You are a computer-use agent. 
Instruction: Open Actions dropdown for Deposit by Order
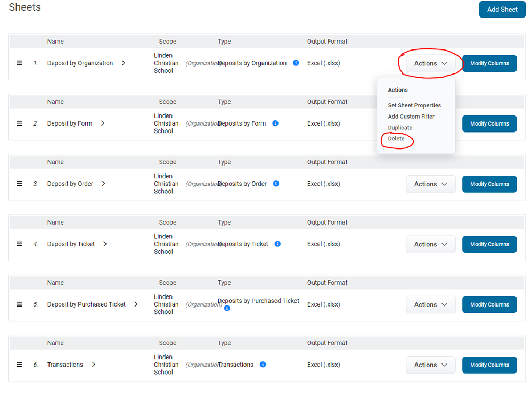click(430, 184)
